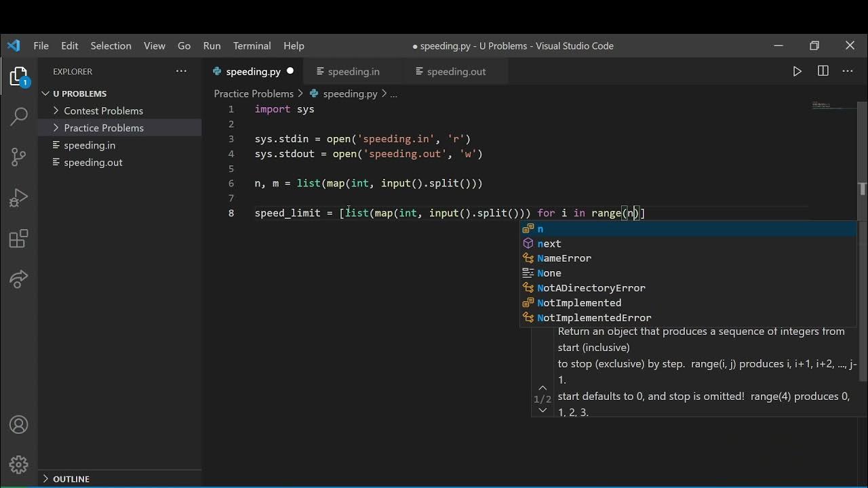Open the Help menu

click(294, 45)
